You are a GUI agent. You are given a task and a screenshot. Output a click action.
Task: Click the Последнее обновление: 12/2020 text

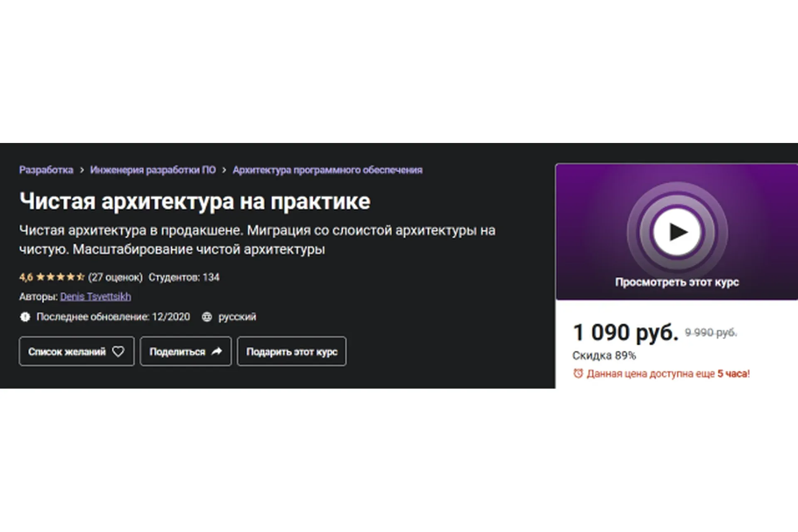click(113, 317)
